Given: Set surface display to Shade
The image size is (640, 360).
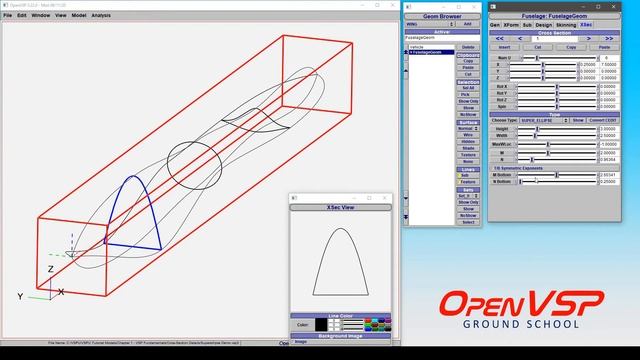Looking at the screenshot, I should click(x=468, y=148).
